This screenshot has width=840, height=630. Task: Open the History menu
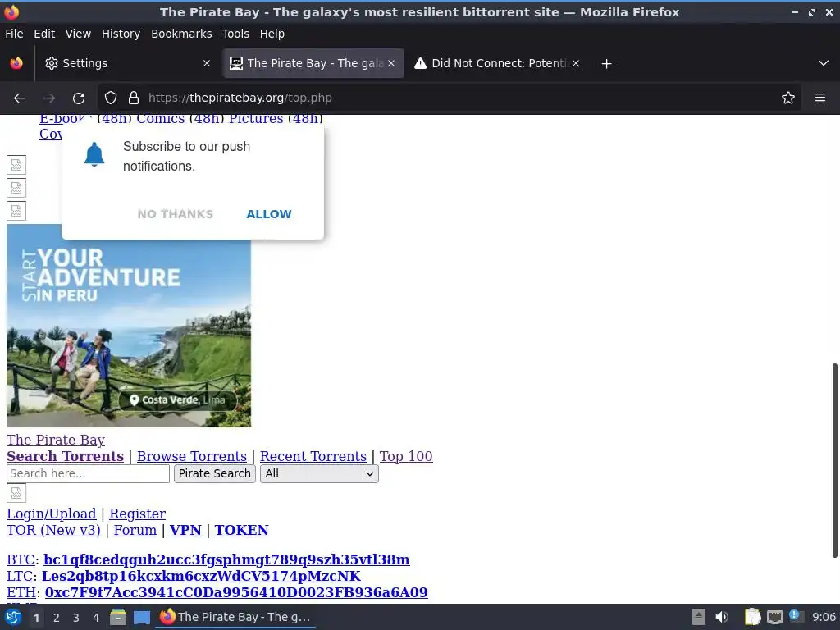(x=121, y=34)
